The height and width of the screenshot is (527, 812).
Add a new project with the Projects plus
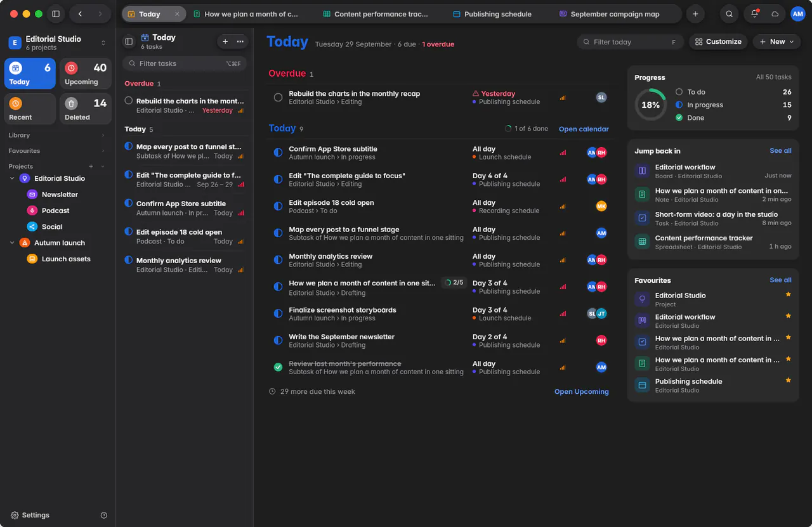[x=91, y=166]
